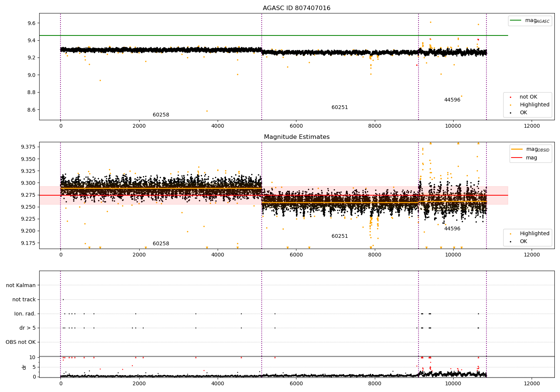Click the title 'AGASC ID 807407016'
The width and height of the screenshot is (560, 392).
(296, 8)
